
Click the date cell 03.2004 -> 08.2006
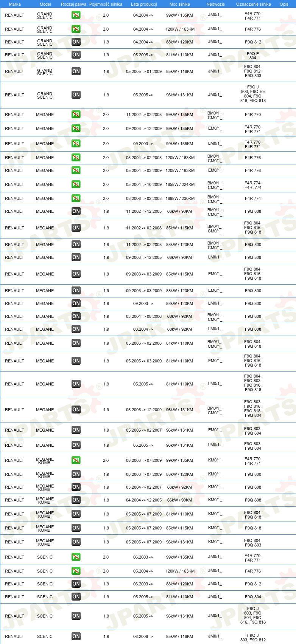[x=144, y=316]
